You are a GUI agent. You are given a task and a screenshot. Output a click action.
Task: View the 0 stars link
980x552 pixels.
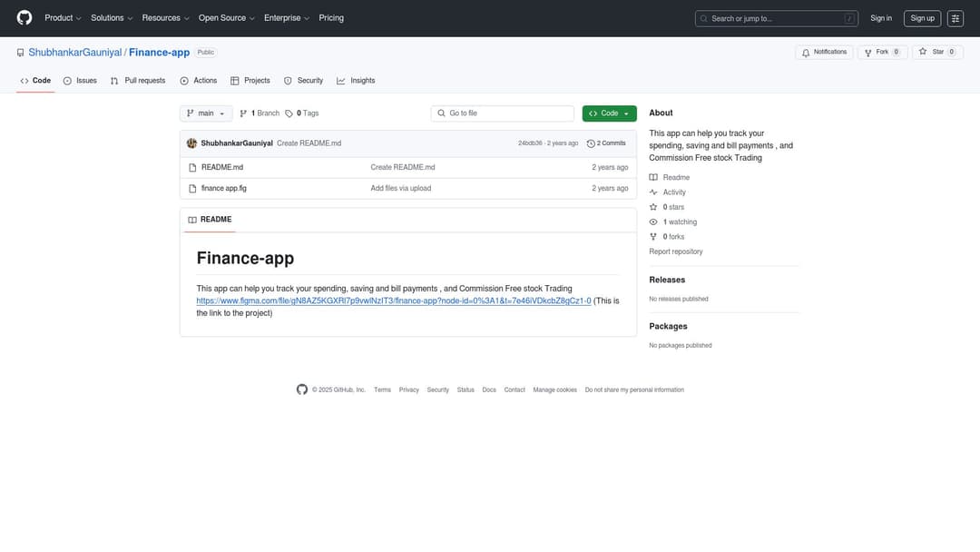[667, 207]
